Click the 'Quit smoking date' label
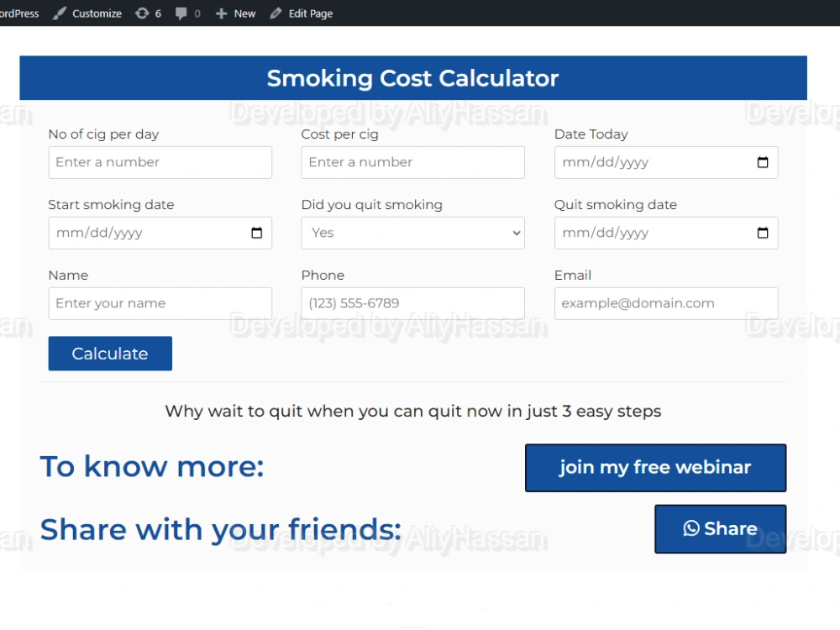Screen dimensions: 840x630 click(616, 205)
